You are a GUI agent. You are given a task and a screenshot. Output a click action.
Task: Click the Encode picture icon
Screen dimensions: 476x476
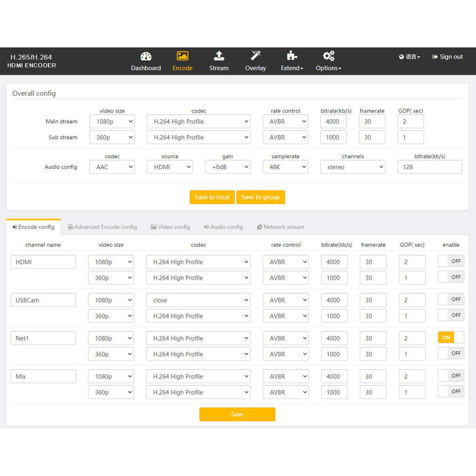coord(182,56)
